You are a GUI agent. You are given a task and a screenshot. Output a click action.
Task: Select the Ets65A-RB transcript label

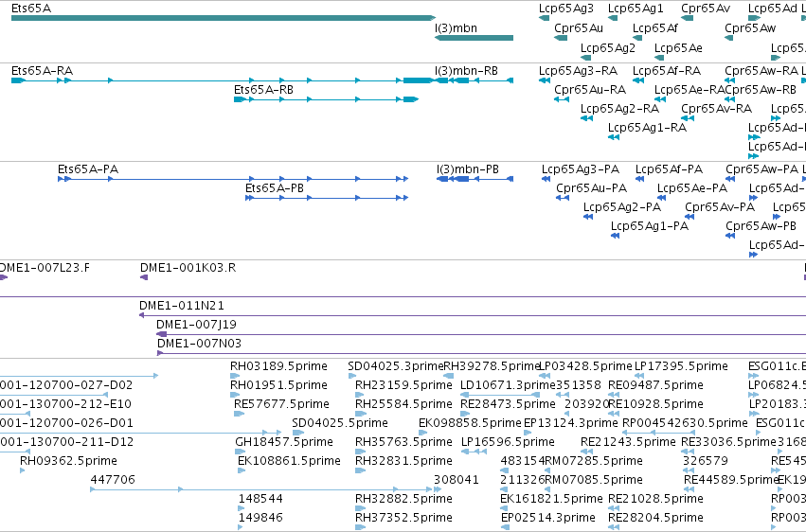point(263,89)
